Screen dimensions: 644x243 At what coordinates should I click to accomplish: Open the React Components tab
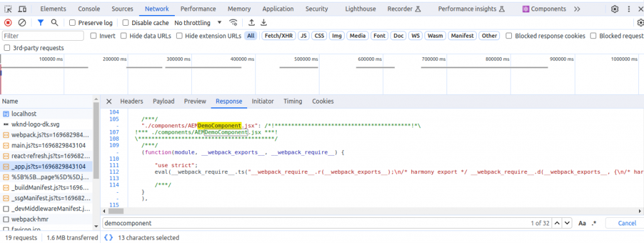coord(544,9)
